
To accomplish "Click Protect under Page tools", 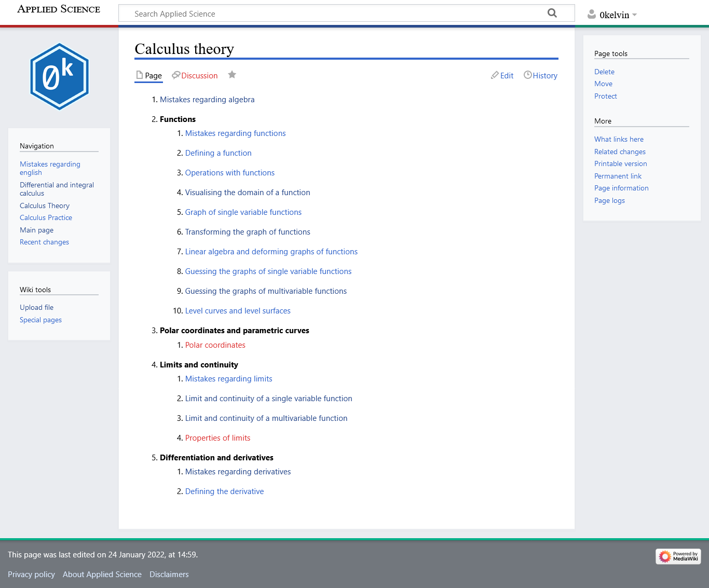I will (x=605, y=97).
